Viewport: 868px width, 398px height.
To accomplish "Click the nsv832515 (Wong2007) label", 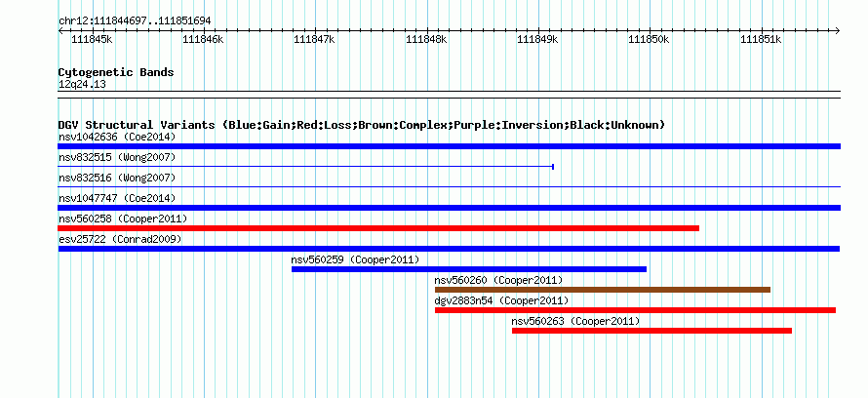I will 117,157.
